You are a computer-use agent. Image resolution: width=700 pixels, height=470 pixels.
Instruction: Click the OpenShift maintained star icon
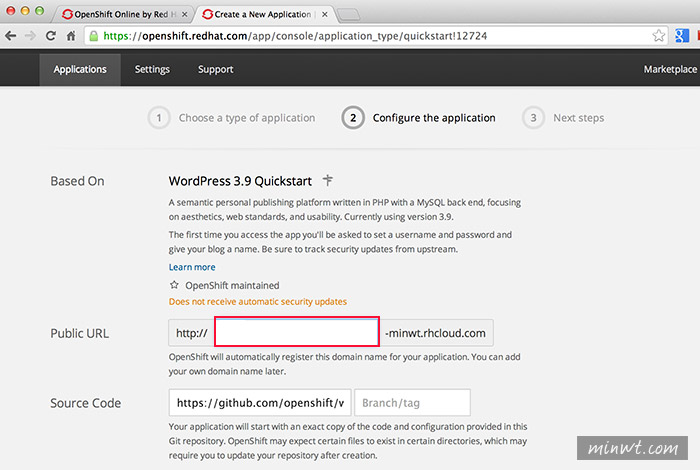(x=174, y=285)
